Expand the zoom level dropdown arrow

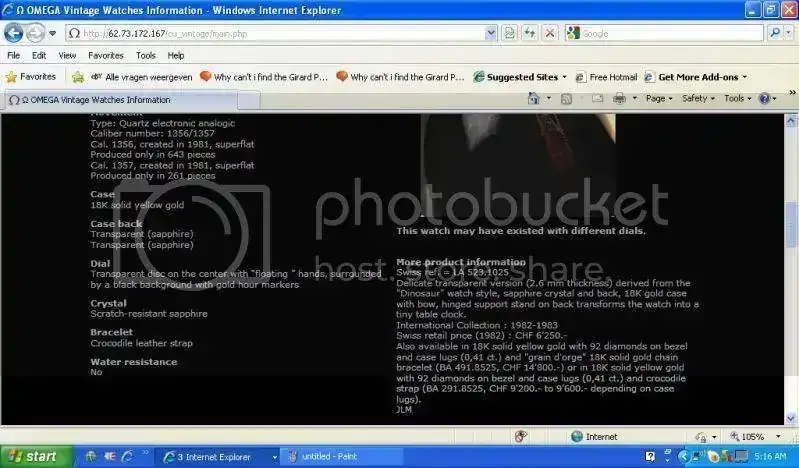pyautogui.click(x=778, y=437)
